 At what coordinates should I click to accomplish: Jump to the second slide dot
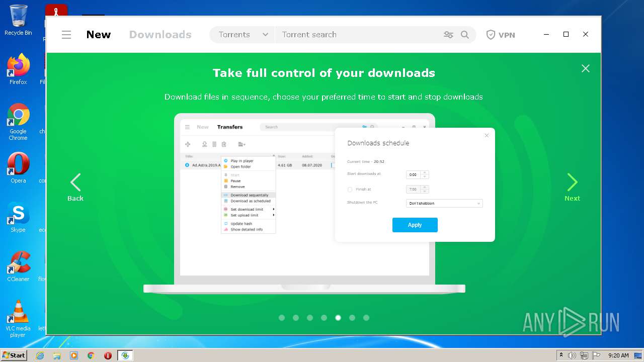pos(296,318)
